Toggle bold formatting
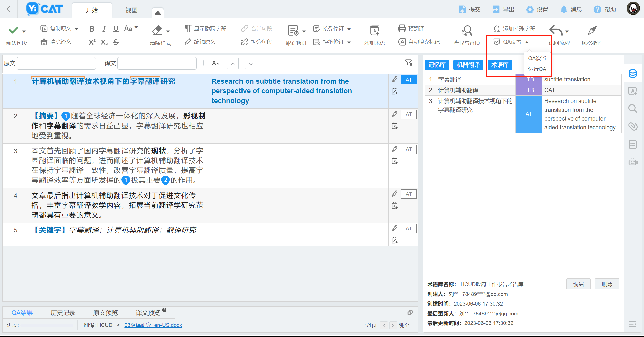Viewport: 644px width, 337px height. 92,29
